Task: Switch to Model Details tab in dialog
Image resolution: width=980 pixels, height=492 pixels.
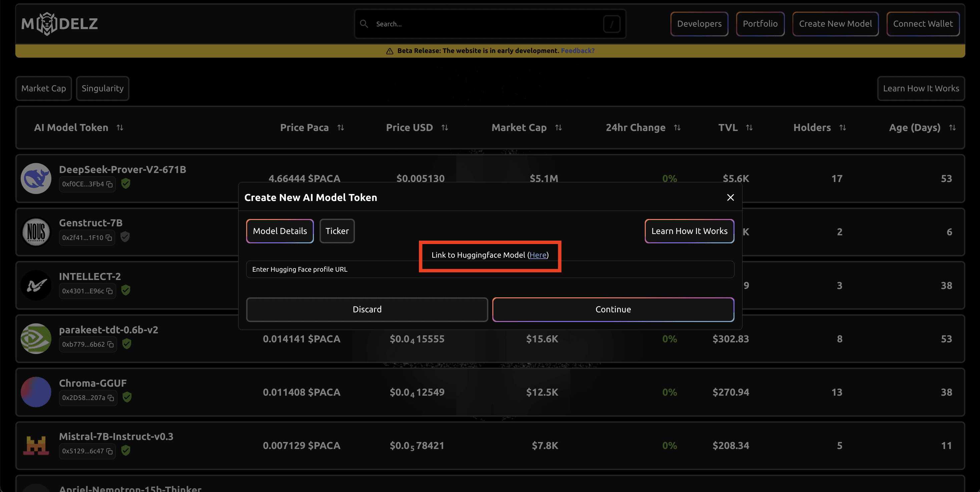Action: click(280, 231)
